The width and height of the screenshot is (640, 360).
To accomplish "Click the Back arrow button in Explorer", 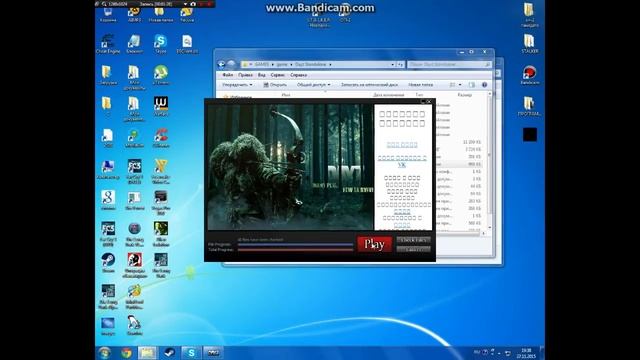I will (x=222, y=64).
